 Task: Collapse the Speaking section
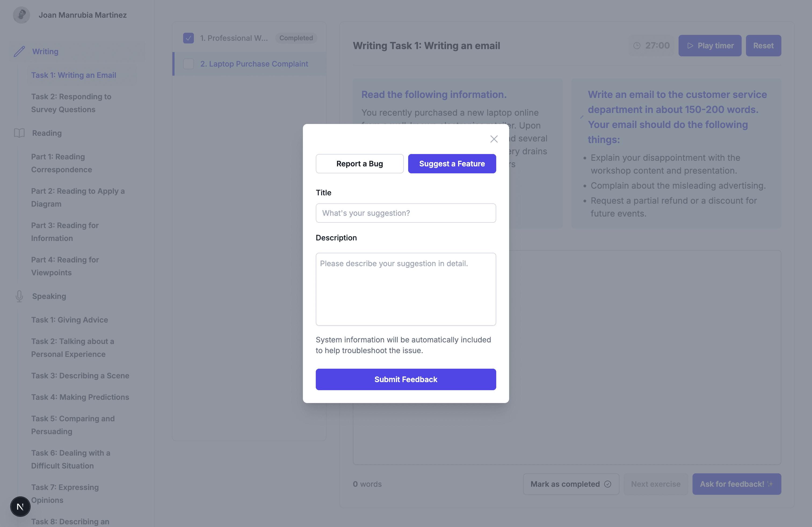(x=49, y=296)
